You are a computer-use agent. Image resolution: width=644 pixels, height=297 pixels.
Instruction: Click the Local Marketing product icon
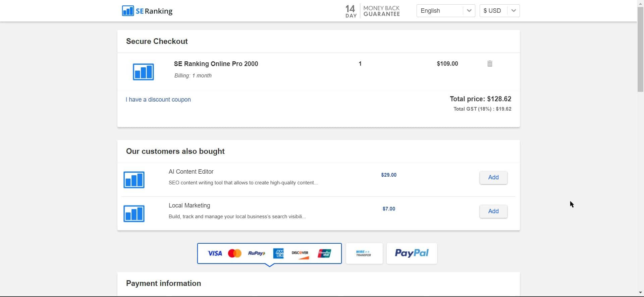point(134,214)
